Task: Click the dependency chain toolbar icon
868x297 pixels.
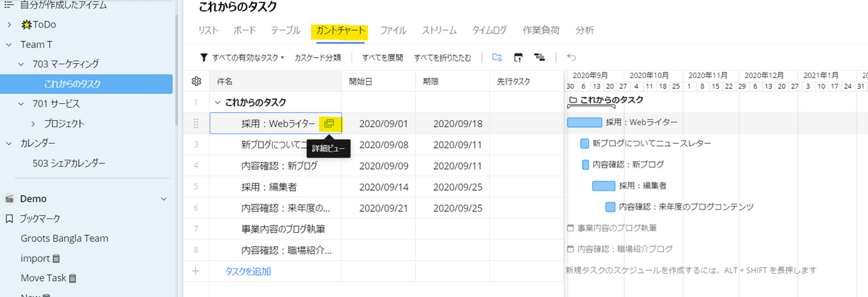Action: click(x=539, y=57)
